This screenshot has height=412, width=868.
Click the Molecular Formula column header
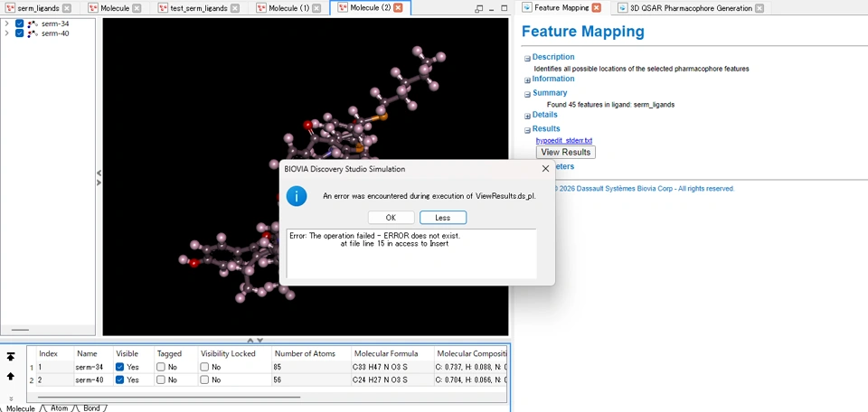click(x=392, y=353)
